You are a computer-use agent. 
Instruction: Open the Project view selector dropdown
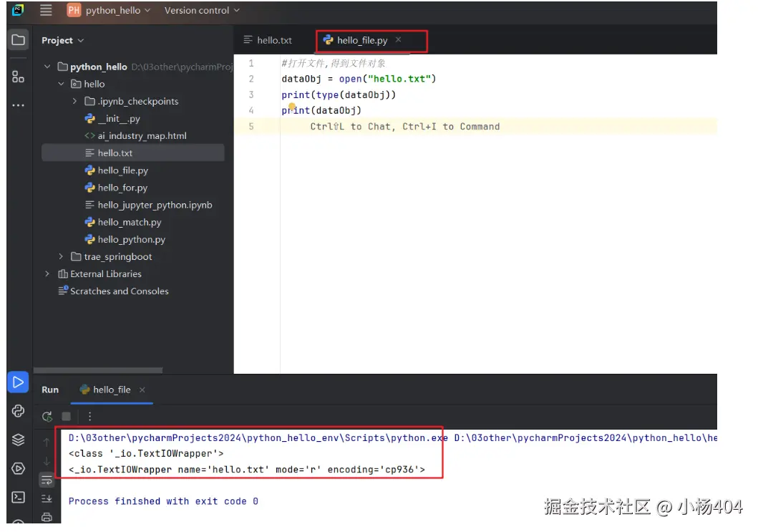(63, 41)
